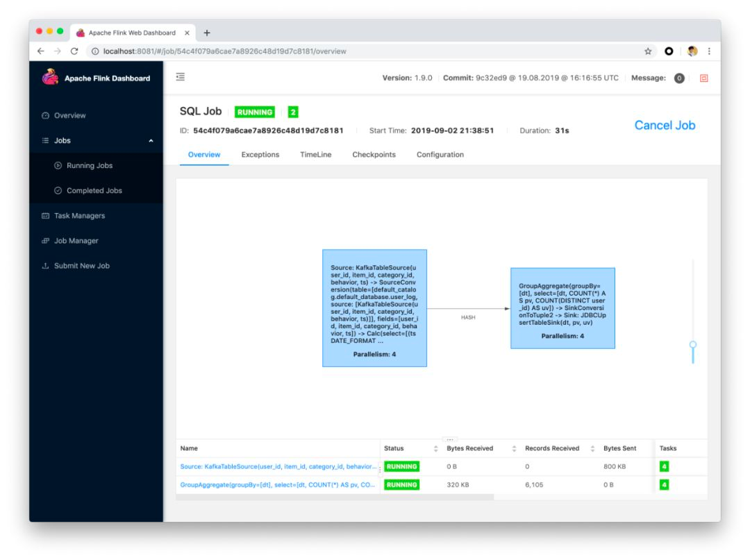
Task: Click the Name column header
Action: click(189, 448)
